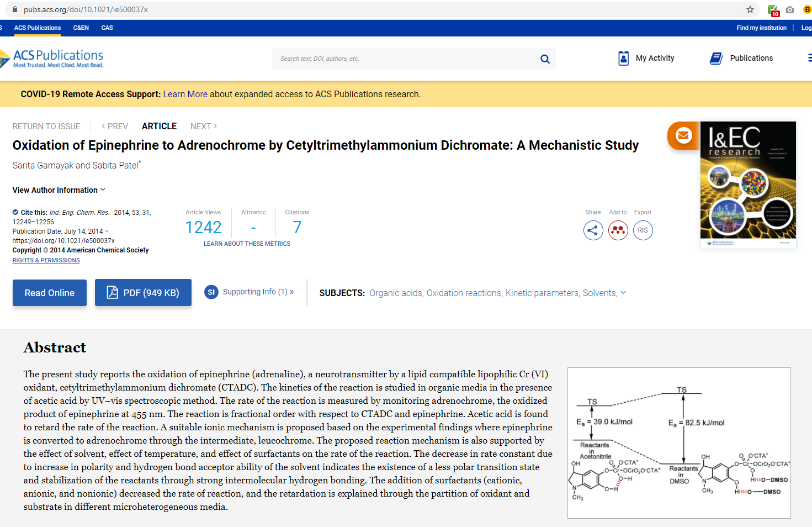Click Read Online button
Screen dimensions: 812x527
50,293
